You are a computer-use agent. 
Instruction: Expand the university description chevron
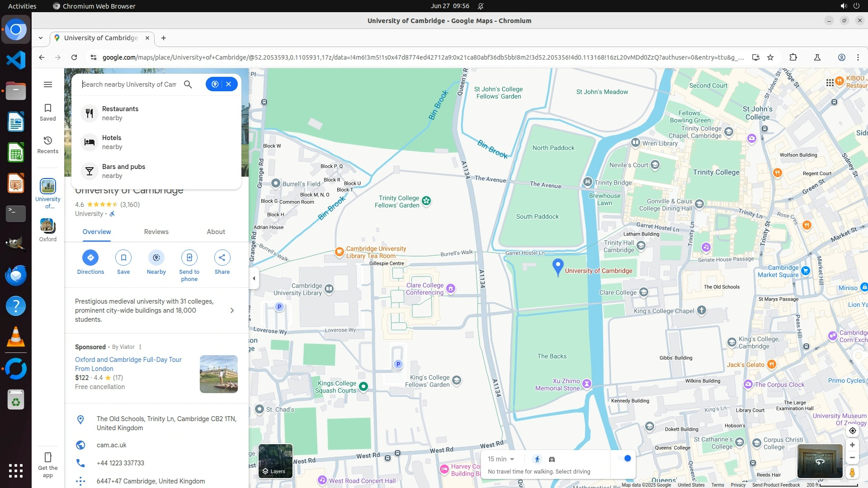coord(232,310)
